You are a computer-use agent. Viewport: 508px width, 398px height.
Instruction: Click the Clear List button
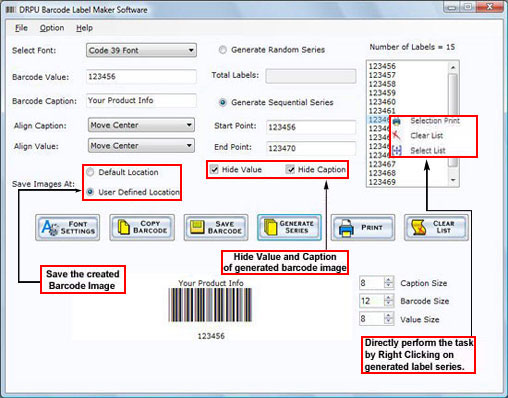click(436, 228)
